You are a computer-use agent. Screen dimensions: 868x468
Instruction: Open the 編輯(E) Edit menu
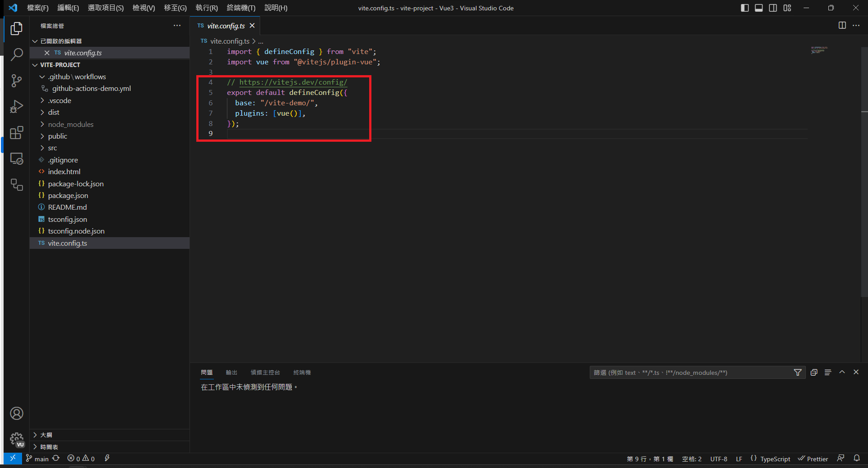[68, 8]
